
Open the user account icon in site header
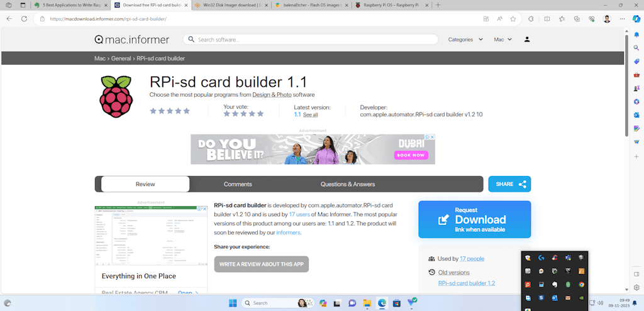[x=528, y=40]
